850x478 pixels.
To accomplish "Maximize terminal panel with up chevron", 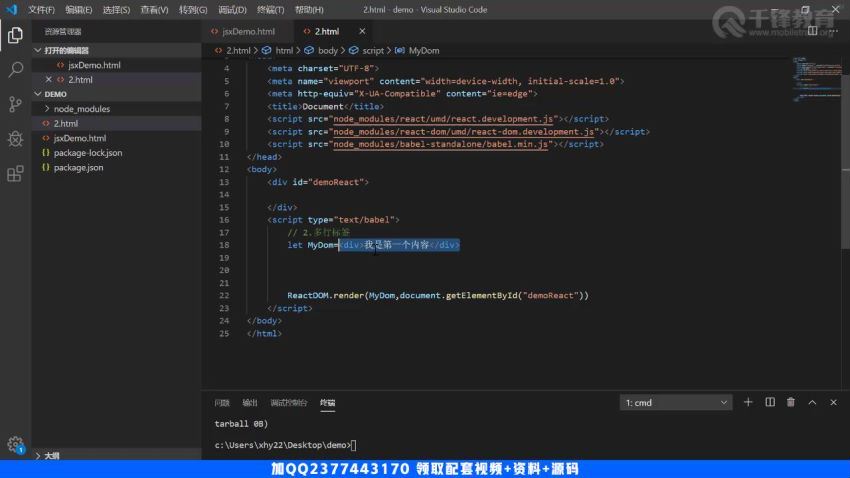I will pyautogui.click(x=812, y=402).
